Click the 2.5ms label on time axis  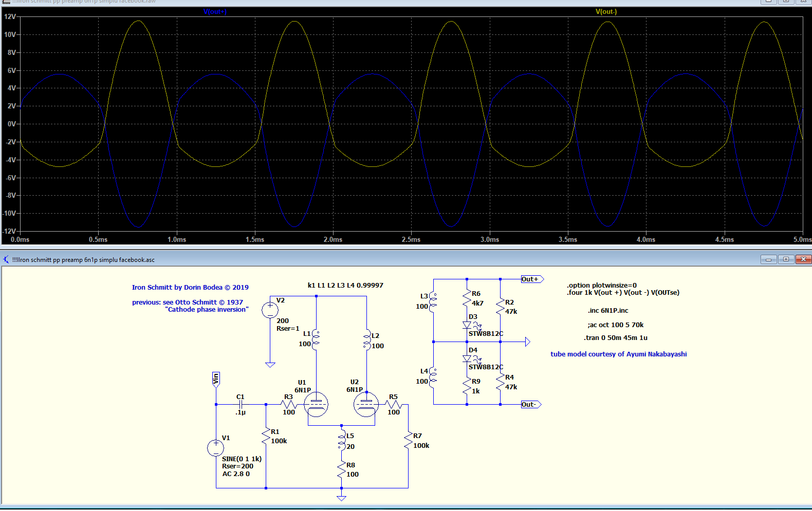click(411, 240)
